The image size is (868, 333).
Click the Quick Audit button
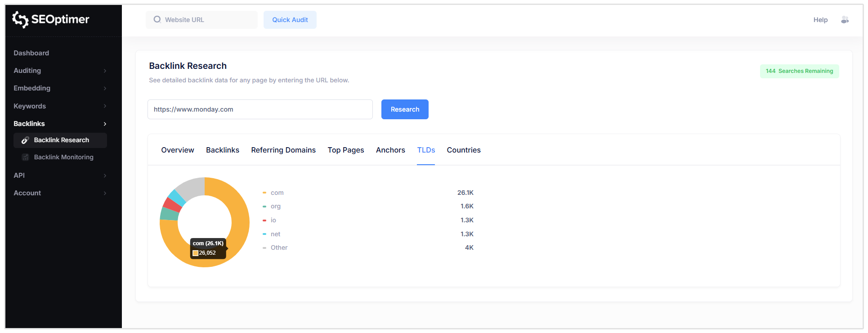[x=290, y=20]
